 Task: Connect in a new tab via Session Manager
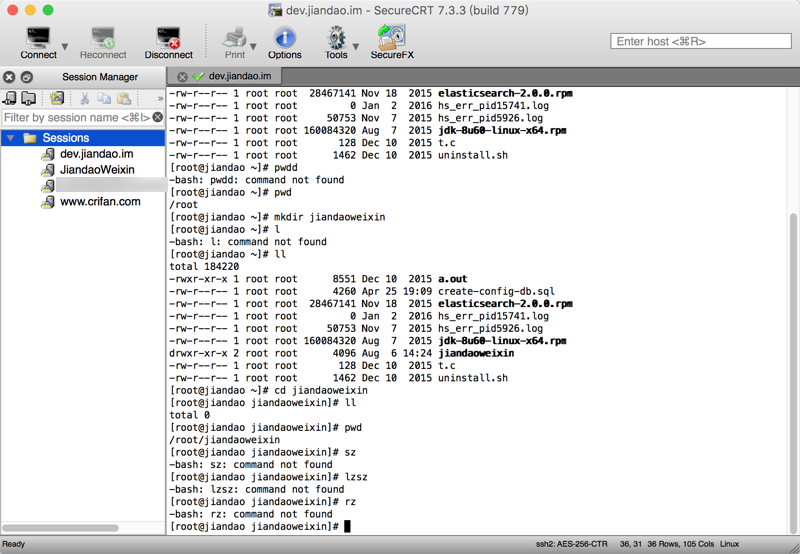29,98
